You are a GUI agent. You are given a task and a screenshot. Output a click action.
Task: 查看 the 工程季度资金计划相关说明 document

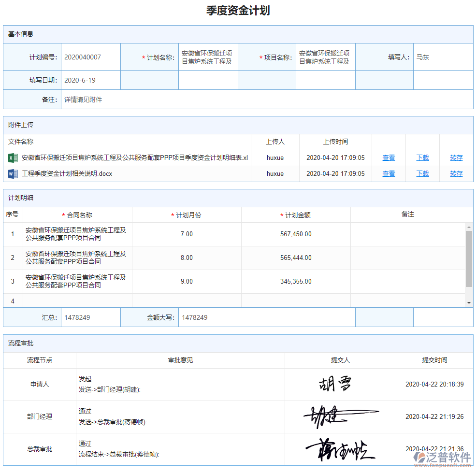point(389,173)
